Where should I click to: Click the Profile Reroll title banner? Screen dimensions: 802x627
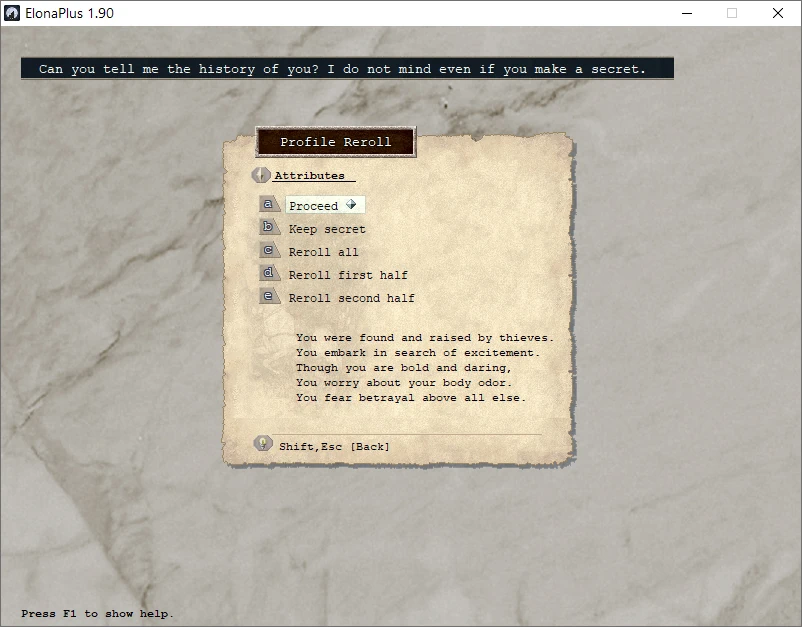pos(336,142)
